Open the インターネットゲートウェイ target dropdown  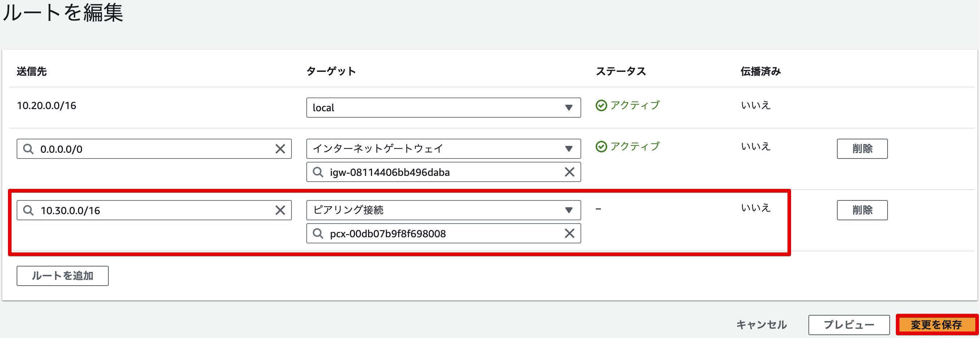point(444,149)
